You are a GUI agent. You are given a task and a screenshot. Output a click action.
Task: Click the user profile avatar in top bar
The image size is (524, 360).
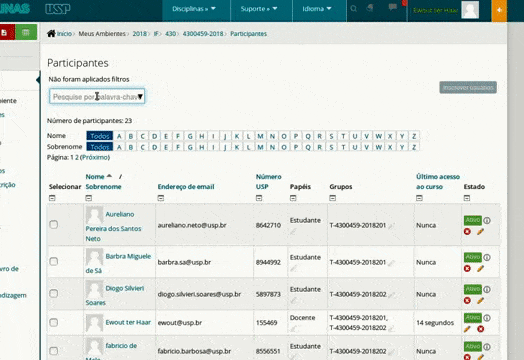(x=470, y=10)
